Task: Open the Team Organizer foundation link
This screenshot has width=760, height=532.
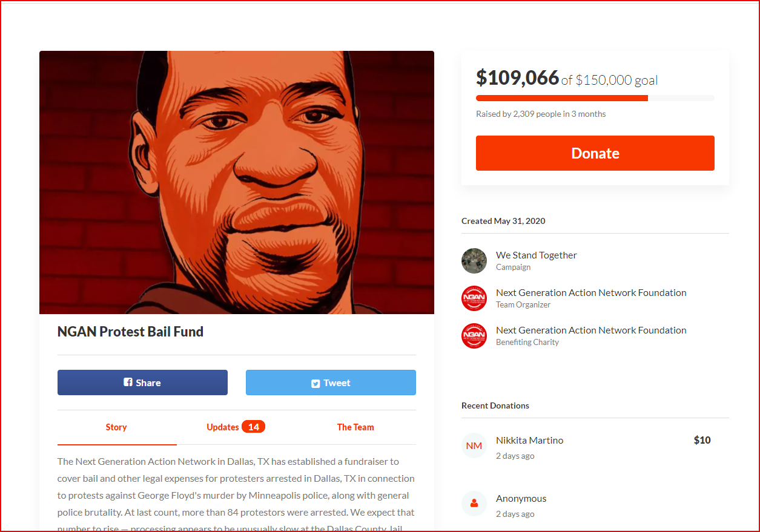Action: point(591,293)
